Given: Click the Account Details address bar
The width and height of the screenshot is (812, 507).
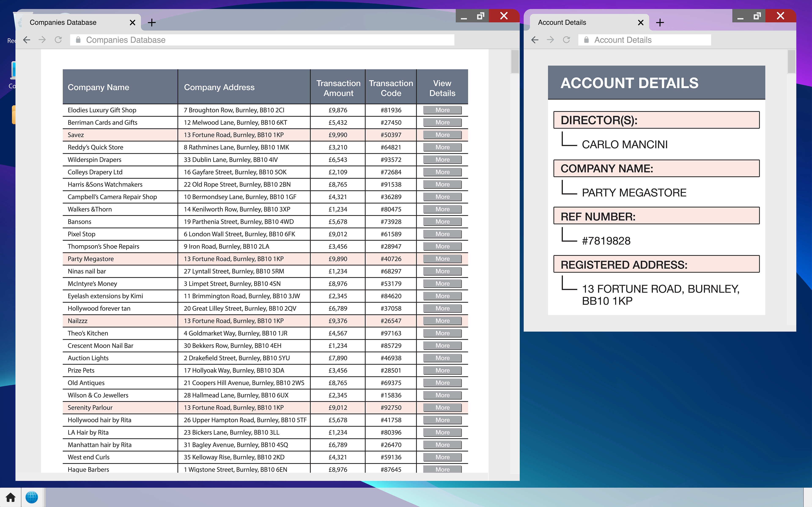Looking at the screenshot, I should pos(644,40).
